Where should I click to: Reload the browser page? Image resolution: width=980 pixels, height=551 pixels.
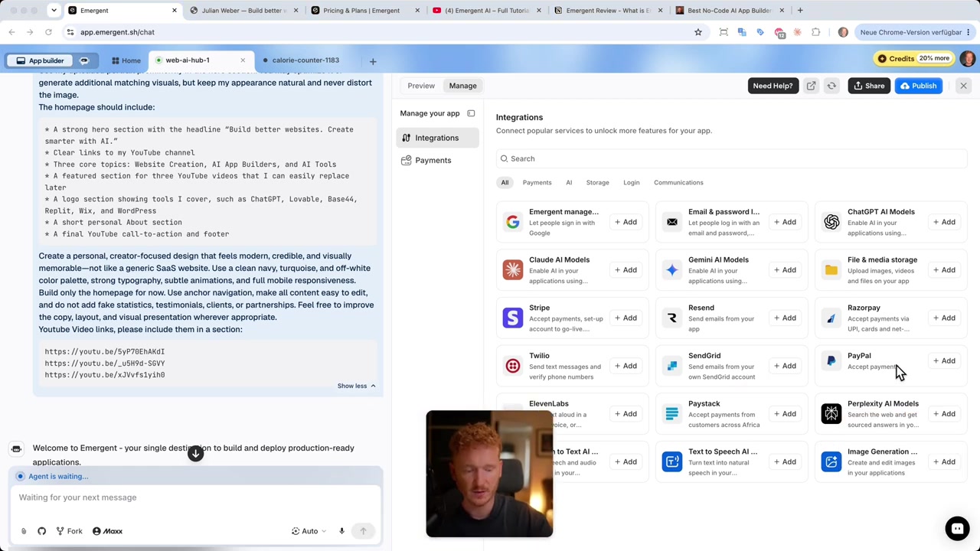coord(48,32)
